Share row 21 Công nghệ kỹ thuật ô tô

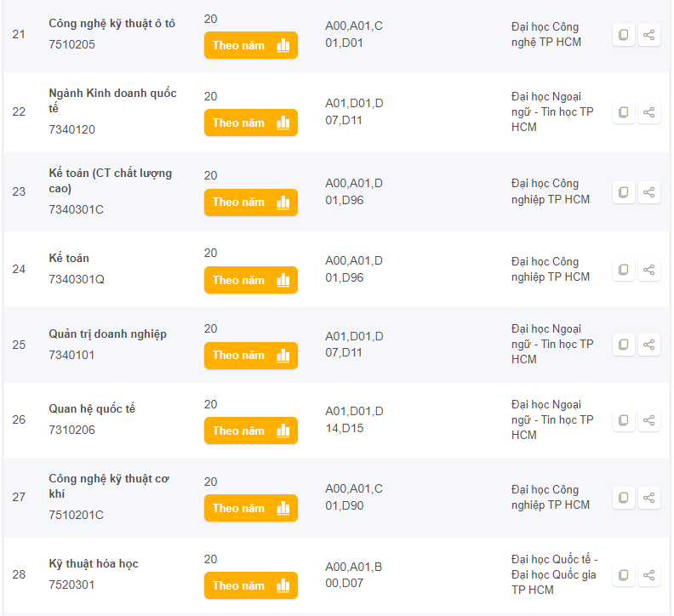coord(649,35)
